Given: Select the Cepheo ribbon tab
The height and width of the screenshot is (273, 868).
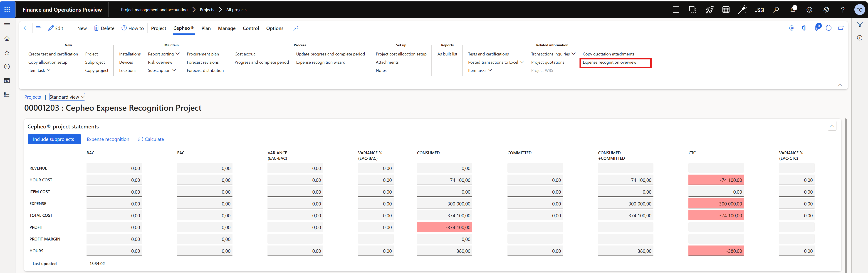Looking at the screenshot, I should pos(184,28).
